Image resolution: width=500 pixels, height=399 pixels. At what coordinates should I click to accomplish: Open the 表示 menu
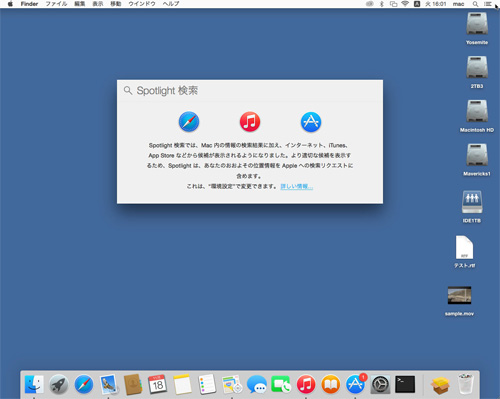point(98,4)
